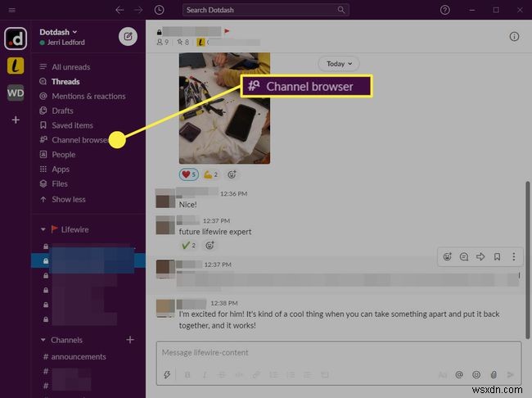Open channel details info icon

pos(514,37)
